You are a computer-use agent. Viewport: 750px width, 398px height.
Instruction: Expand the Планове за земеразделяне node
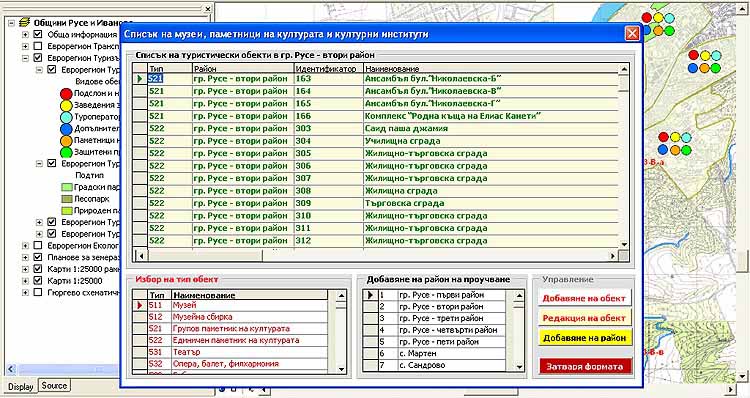(x=25, y=257)
